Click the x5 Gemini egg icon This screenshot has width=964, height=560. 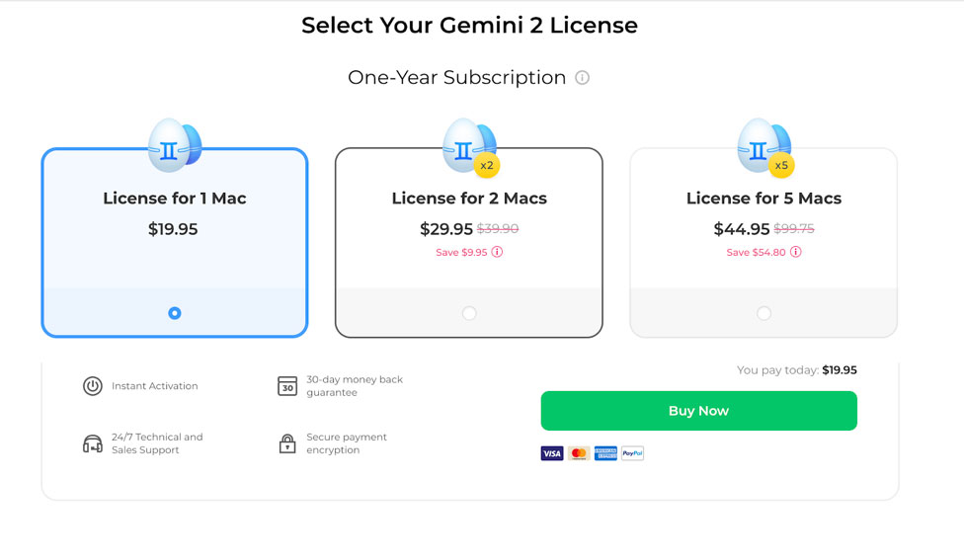click(x=765, y=147)
